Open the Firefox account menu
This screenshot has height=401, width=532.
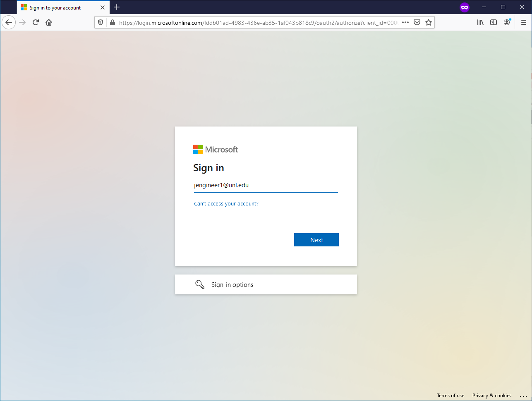click(507, 23)
